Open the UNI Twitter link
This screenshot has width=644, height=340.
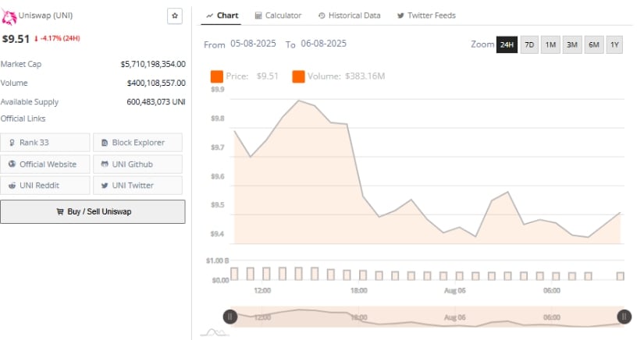137,186
